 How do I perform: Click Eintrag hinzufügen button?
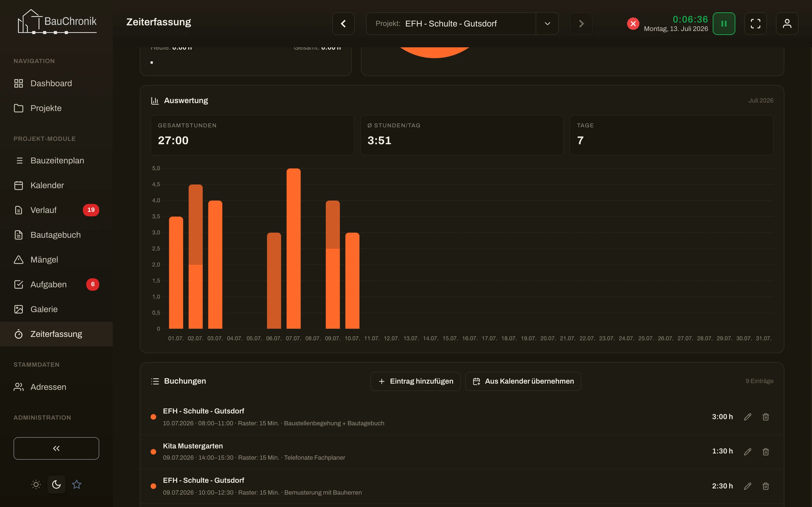tap(415, 381)
